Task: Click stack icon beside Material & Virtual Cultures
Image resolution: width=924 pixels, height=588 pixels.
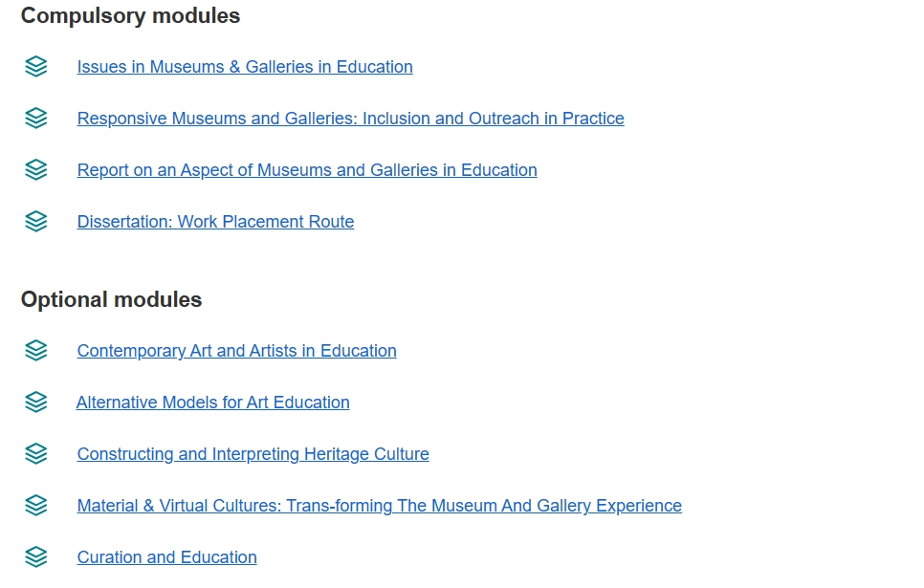Action: coord(36,506)
